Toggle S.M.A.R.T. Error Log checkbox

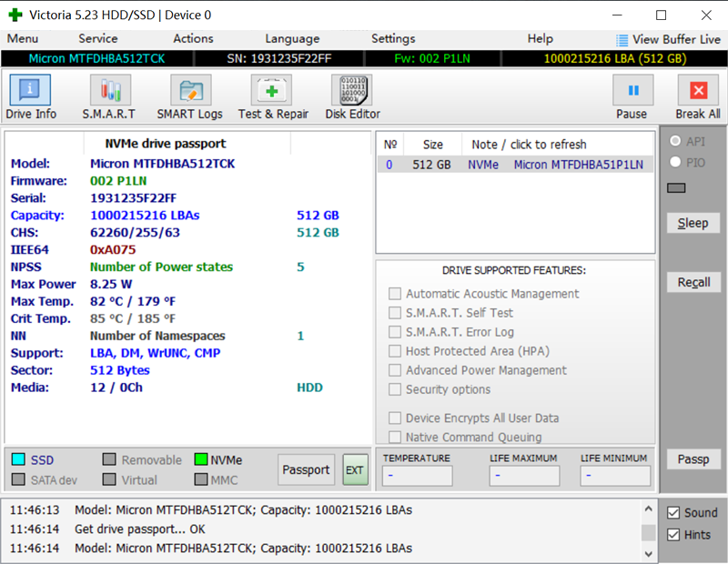[395, 332]
